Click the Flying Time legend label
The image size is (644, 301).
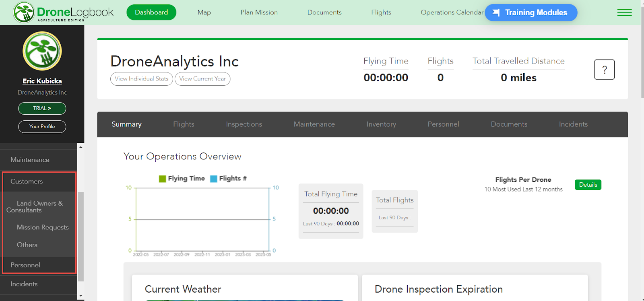(x=186, y=178)
